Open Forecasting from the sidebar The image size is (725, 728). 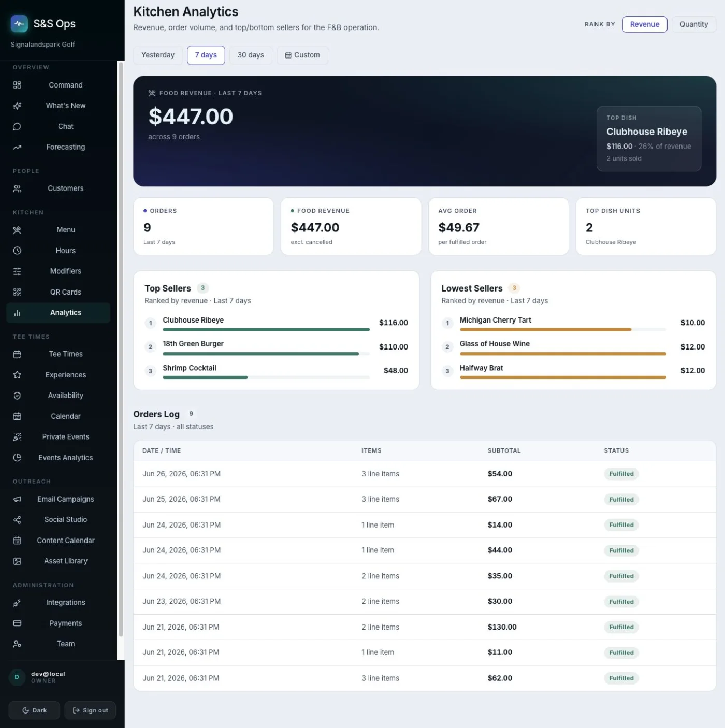59,147
